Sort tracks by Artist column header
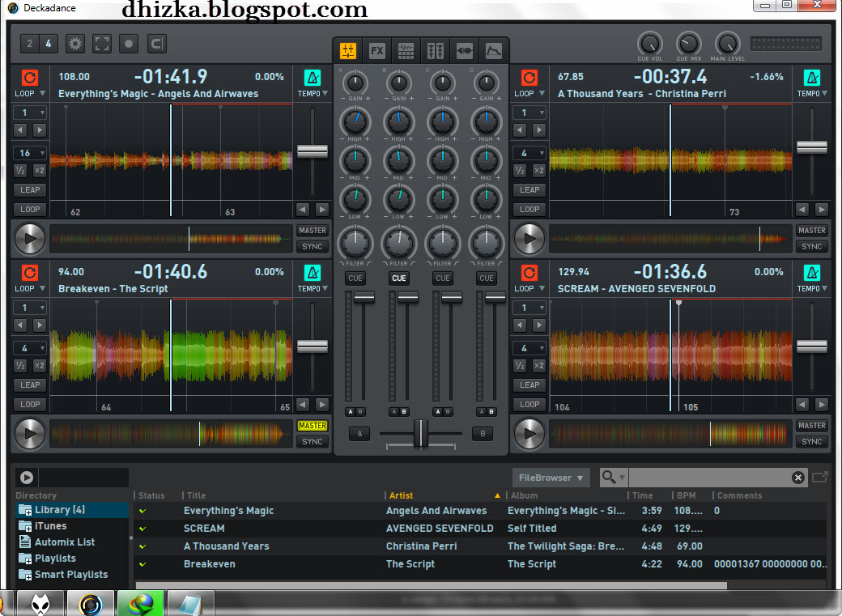The image size is (842, 616). (x=401, y=495)
